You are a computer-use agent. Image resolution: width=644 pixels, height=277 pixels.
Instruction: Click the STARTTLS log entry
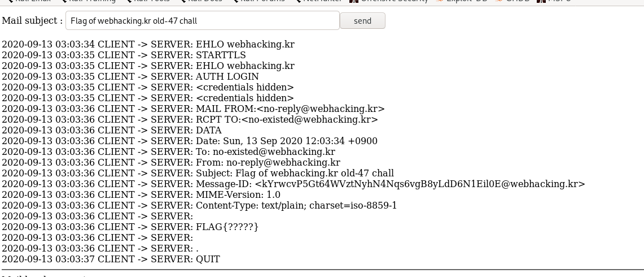point(124,55)
